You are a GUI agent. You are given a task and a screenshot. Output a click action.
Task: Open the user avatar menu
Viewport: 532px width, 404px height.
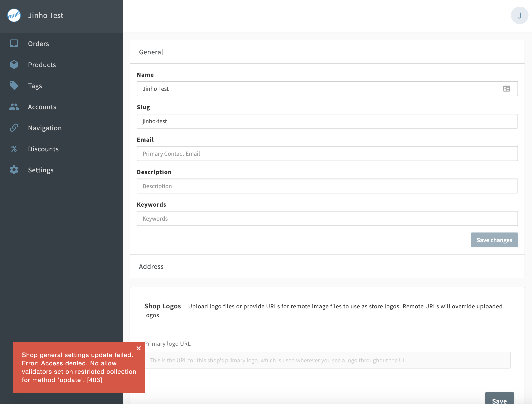pos(520,15)
